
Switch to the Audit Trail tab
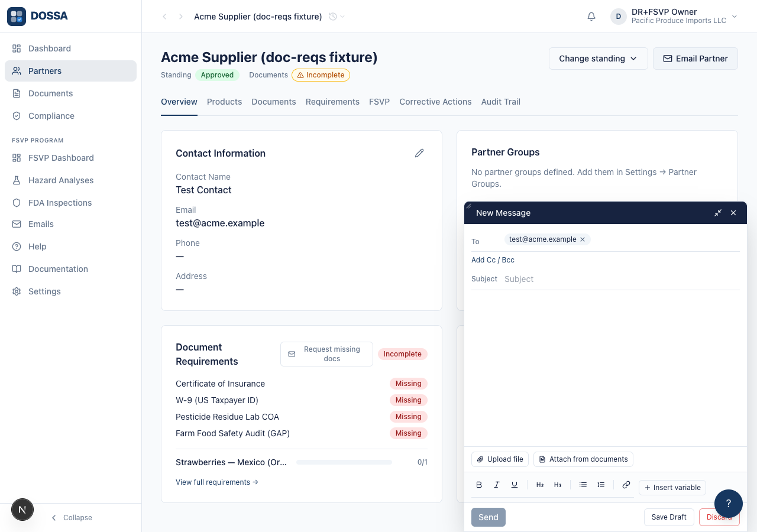pos(501,102)
